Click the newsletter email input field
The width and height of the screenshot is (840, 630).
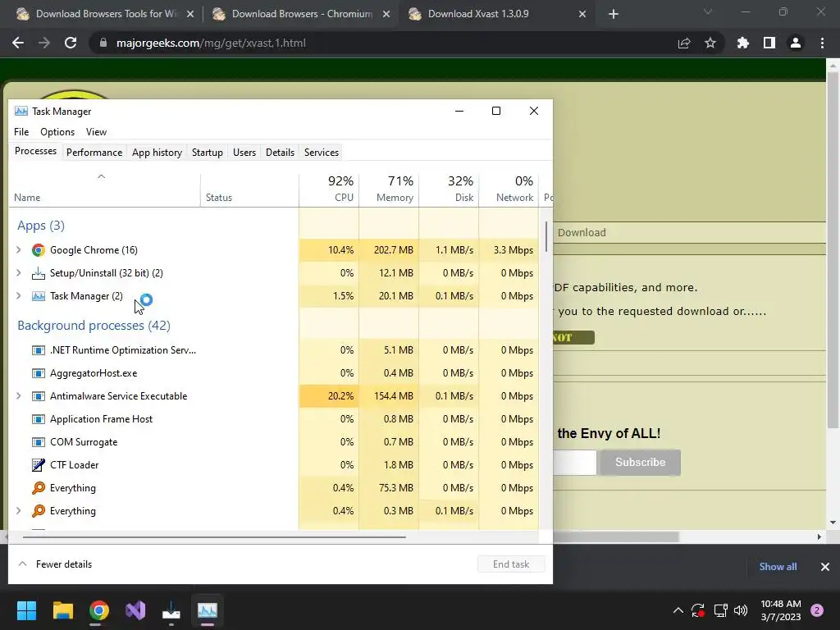[x=574, y=463]
